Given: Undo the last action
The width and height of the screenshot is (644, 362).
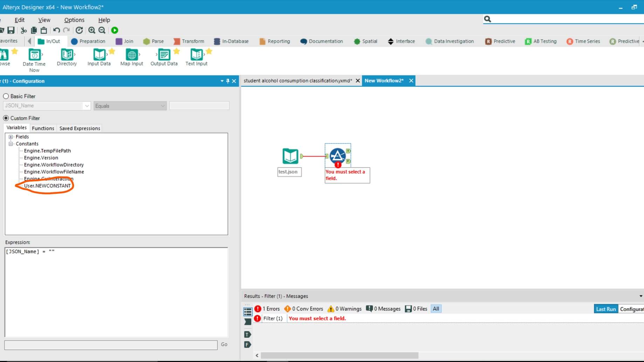Looking at the screenshot, I should 56,30.
